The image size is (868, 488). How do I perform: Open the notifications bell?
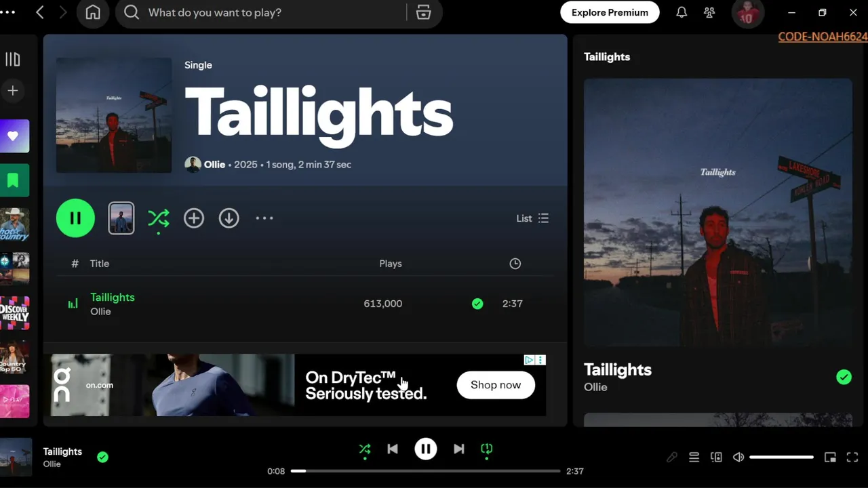pyautogui.click(x=682, y=12)
